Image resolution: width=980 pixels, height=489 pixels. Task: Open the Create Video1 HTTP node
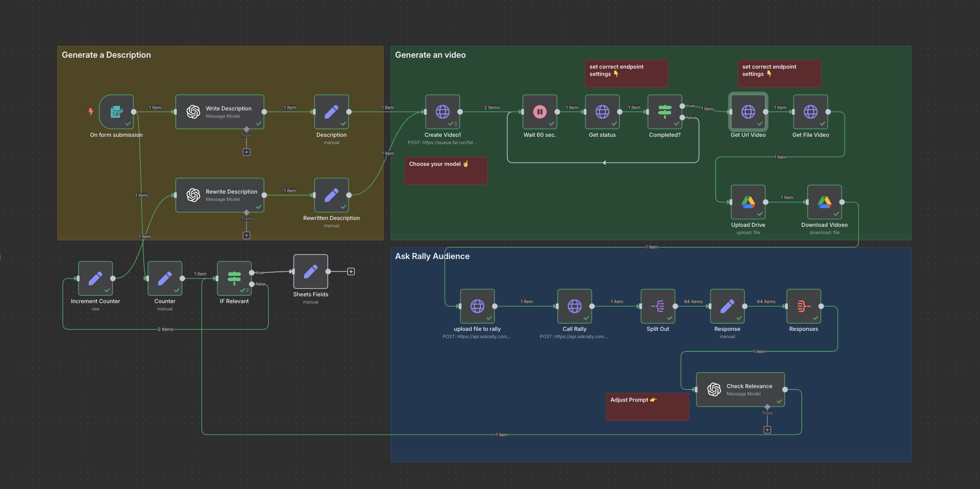443,112
